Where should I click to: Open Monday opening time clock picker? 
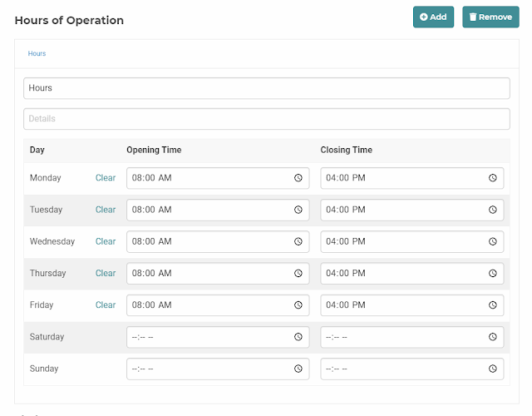(x=298, y=178)
